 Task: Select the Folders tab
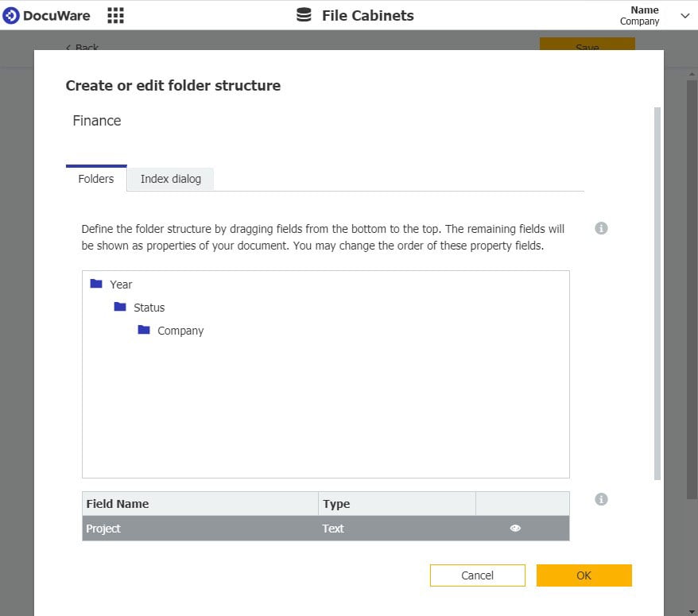tap(95, 179)
